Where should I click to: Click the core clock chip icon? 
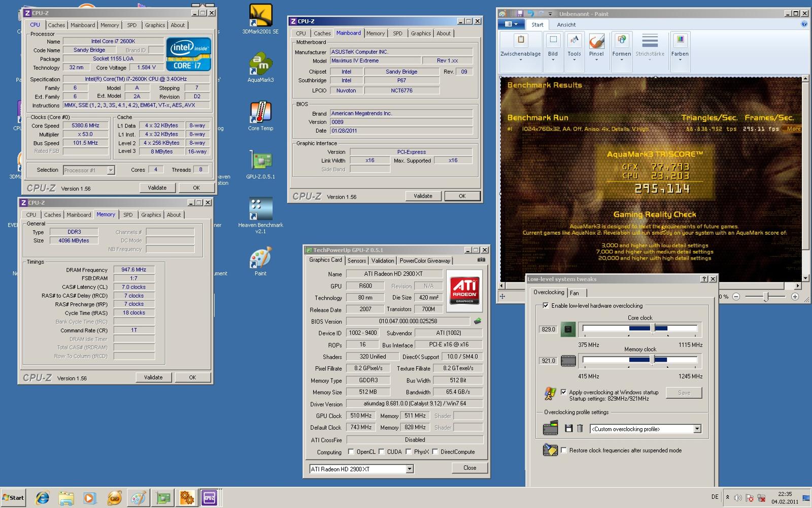tap(568, 329)
